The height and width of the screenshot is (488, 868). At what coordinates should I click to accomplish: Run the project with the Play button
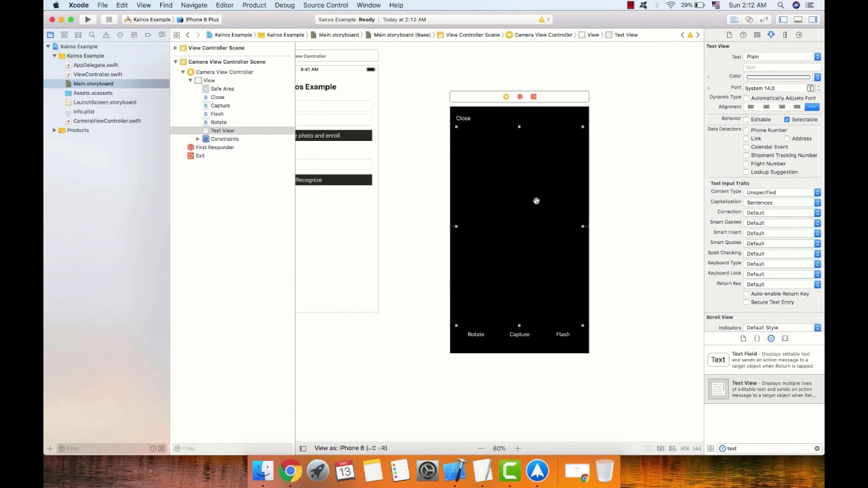(x=87, y=20)
